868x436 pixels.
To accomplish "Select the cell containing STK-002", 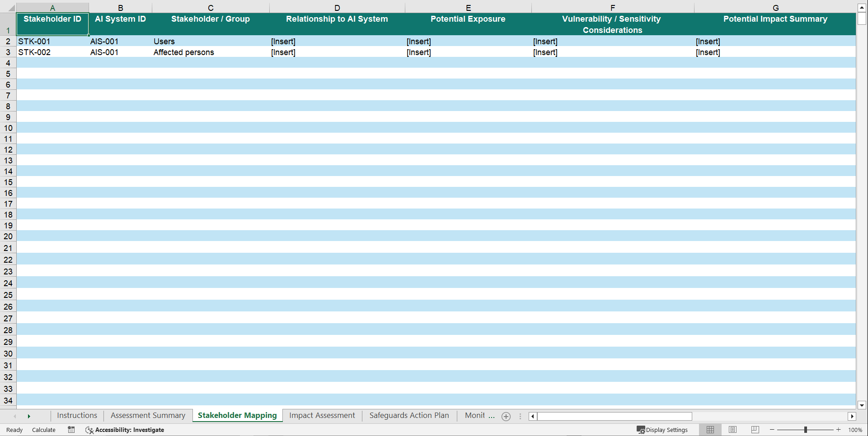I will (x=52, y=52).
